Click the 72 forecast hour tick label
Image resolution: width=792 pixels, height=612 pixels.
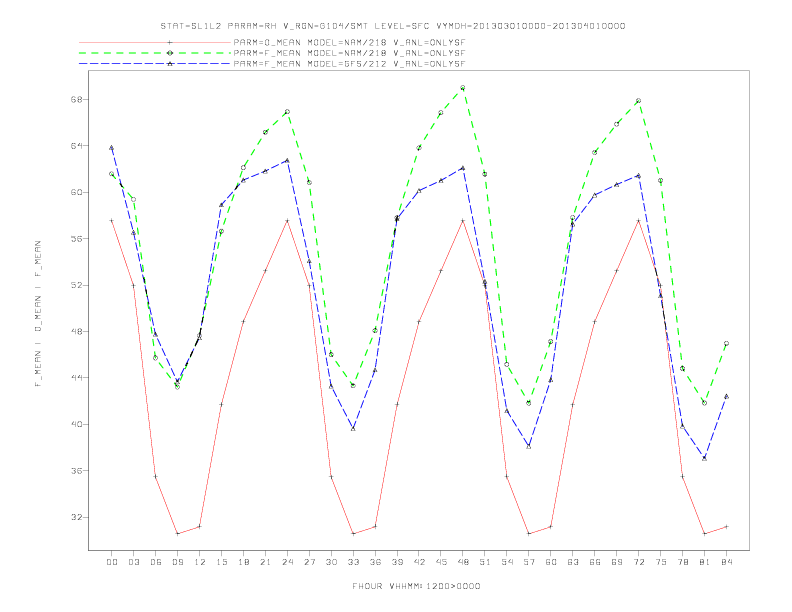point(639,562)
